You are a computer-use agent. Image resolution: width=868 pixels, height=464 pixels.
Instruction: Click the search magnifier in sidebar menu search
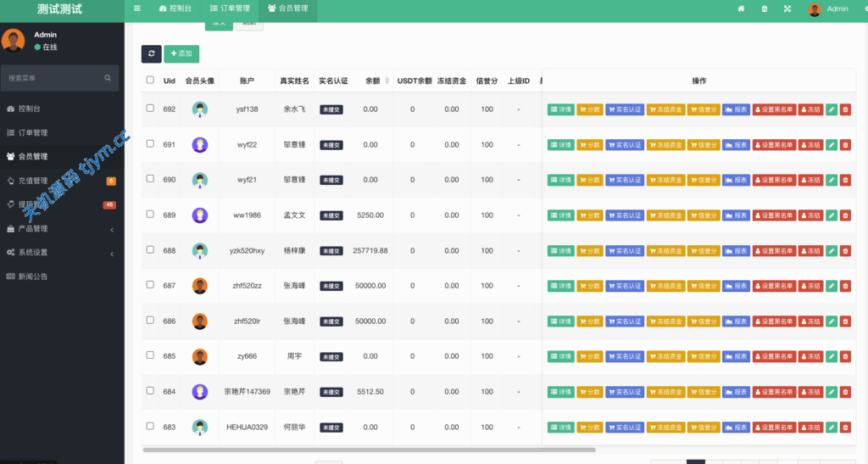[x=108, y=78]
